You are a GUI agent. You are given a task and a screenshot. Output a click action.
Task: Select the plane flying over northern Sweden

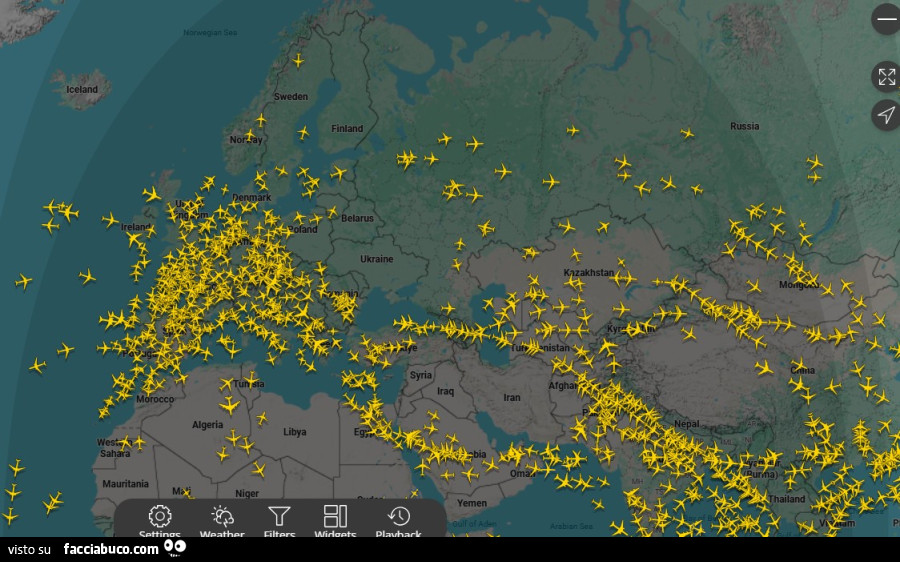298,60
